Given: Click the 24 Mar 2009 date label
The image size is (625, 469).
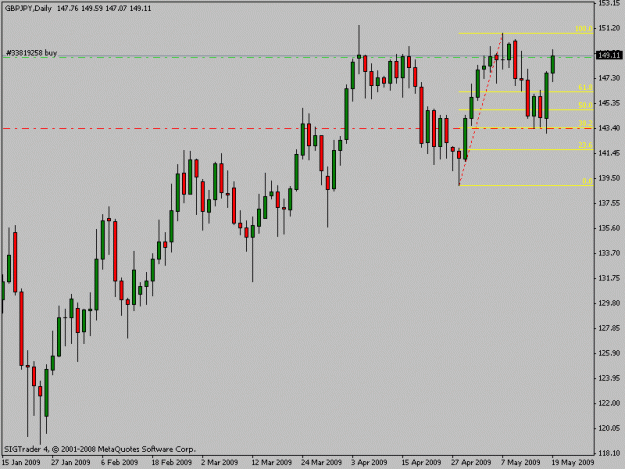Looking at the screenshot, I should [x=322, y=462].
